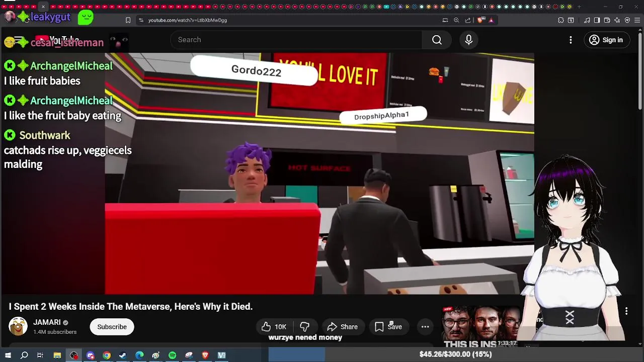Image resolution: width=644 pixels, height=362 pixels.
Task: Start voice search with the microphone icon
Action: click(468, 40)
